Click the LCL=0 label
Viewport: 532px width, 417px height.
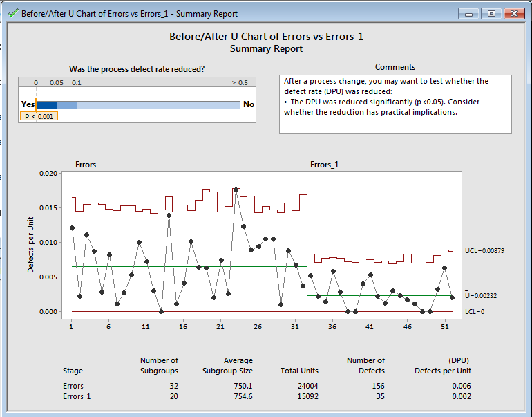point(475,312)
